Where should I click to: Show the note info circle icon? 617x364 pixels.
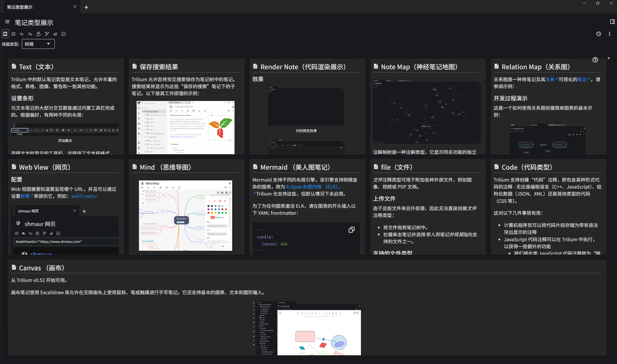(x=64, y=34)
